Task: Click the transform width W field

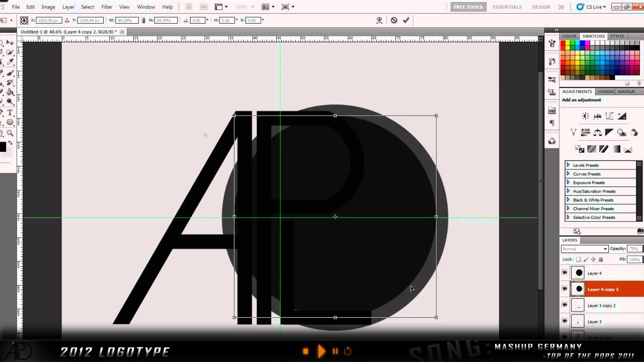Action: (x=127, y=20)
